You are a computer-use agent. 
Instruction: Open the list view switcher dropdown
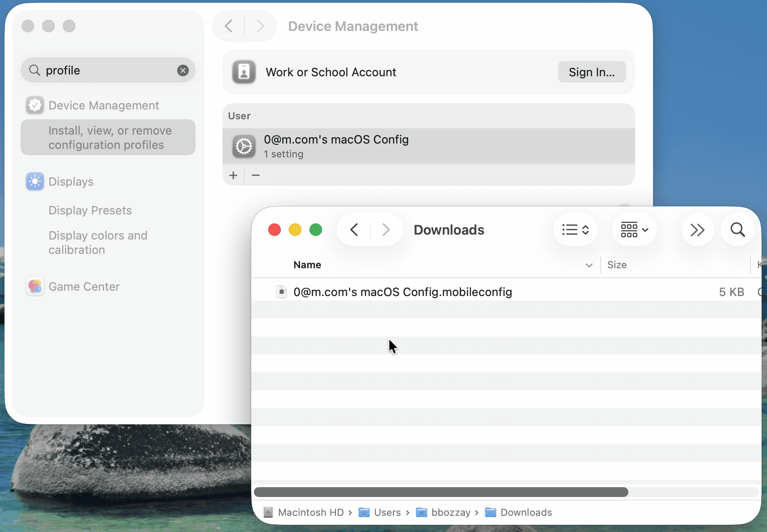tap(575, 230)
